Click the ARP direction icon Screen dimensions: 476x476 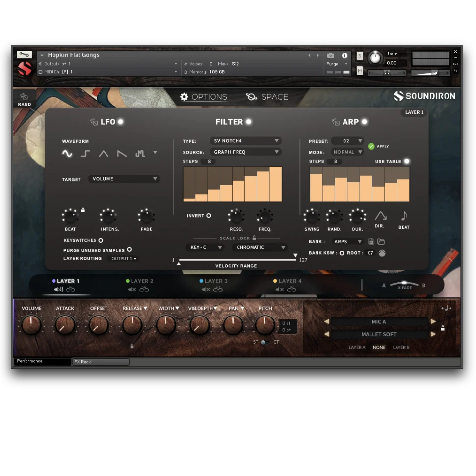point(380,216)
